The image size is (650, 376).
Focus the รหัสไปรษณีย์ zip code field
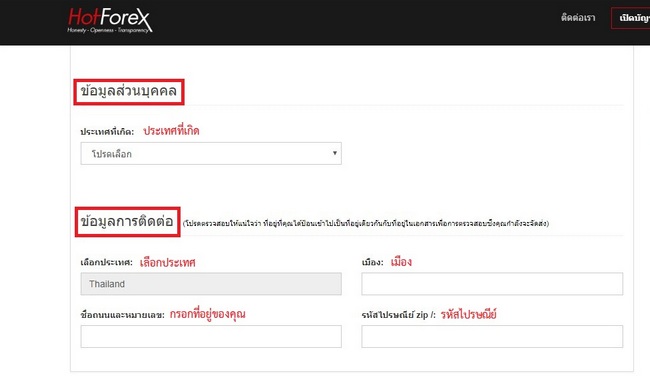pyautogui.click(x=492, y=337)
